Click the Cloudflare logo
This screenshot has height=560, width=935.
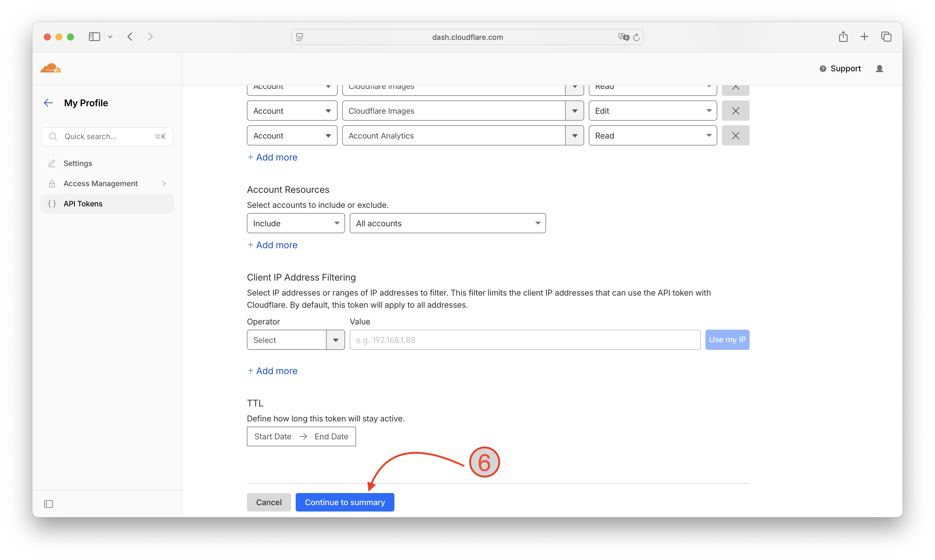click(x=51, y=68)
